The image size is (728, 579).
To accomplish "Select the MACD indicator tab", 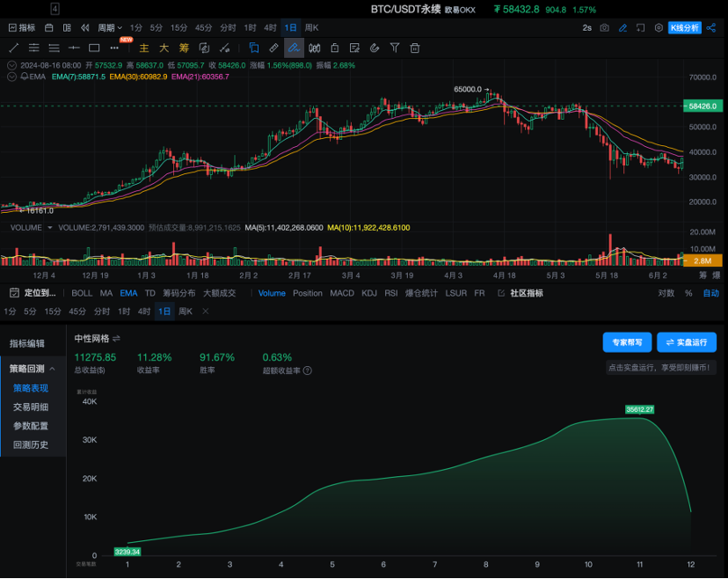I will [342, 293].
